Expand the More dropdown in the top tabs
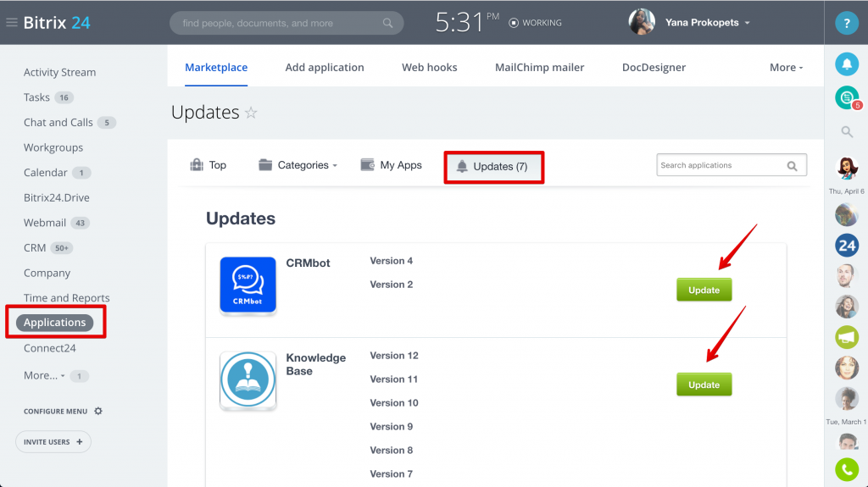The width and height of the screenshot is (868, 487). click(786, 68)
